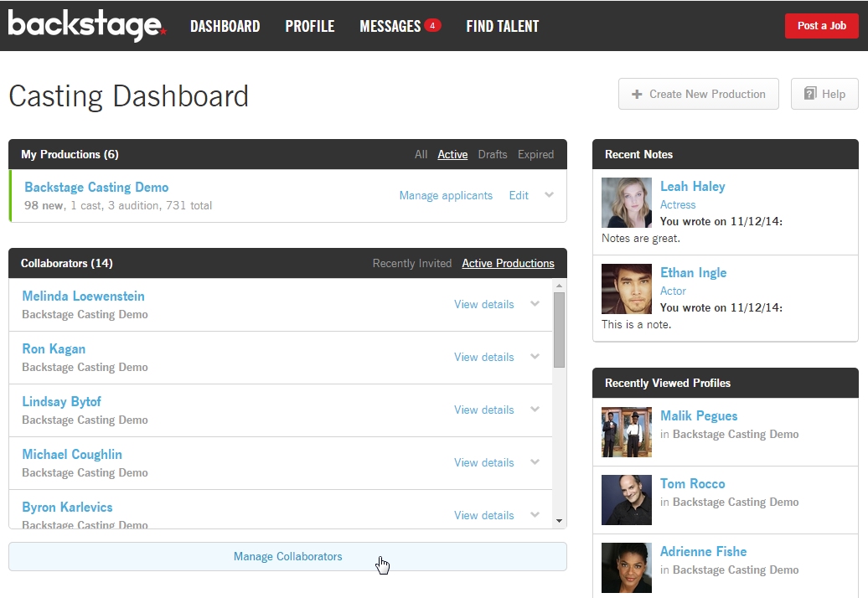868x598 pixels.
Task: Click the "Recently Viewed Profiles" heading
Action: point(668,383)
